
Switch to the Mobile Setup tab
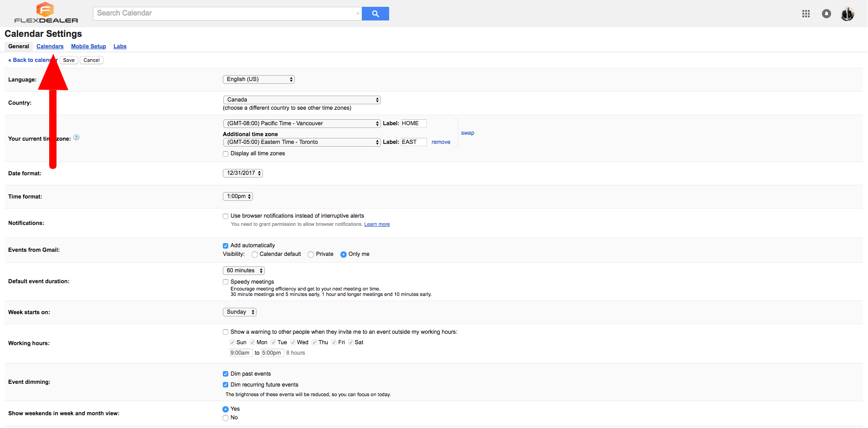[x=88, y=46]
